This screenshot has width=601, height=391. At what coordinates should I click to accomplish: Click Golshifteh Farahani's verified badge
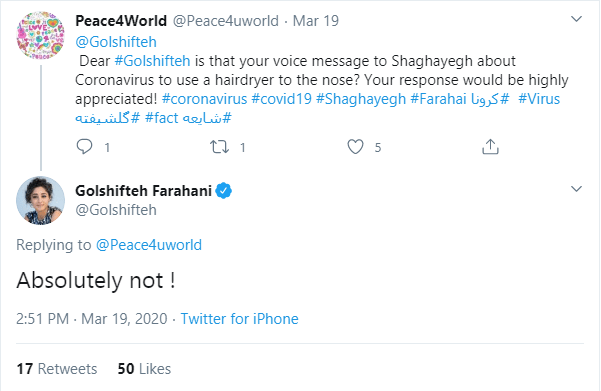point(223,191)
